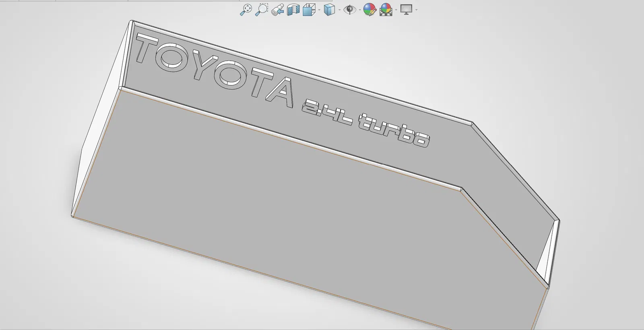The height and width of the screenshot is (330, 644).
Task: Toggle the Section View tool
Action: pos(293,10)
